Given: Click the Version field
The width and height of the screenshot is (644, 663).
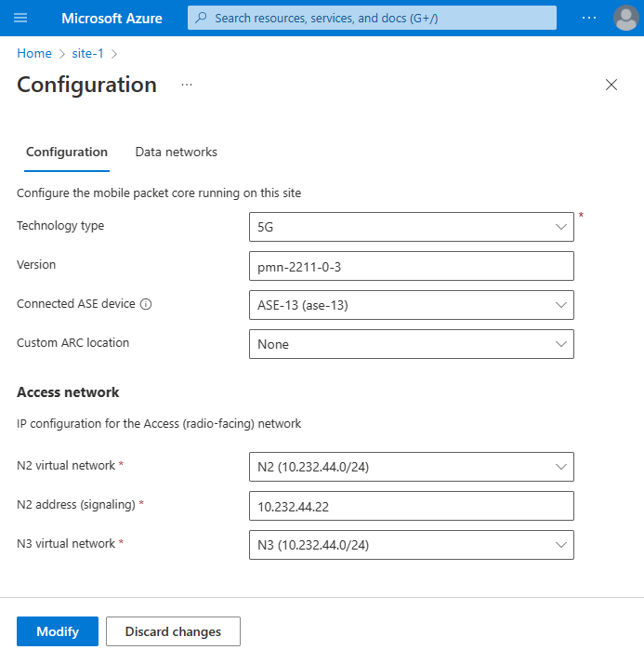Looking at the screenshot, I should [x=411, y=266].
